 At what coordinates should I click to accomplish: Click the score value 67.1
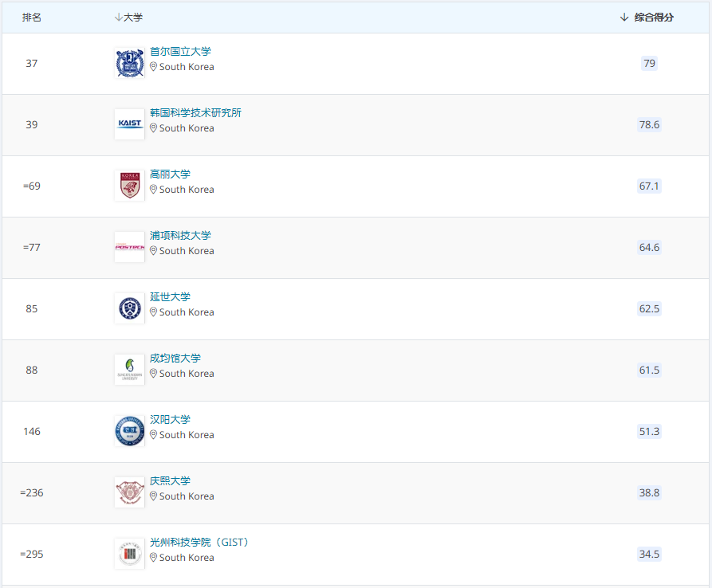[x=649, y=186]
